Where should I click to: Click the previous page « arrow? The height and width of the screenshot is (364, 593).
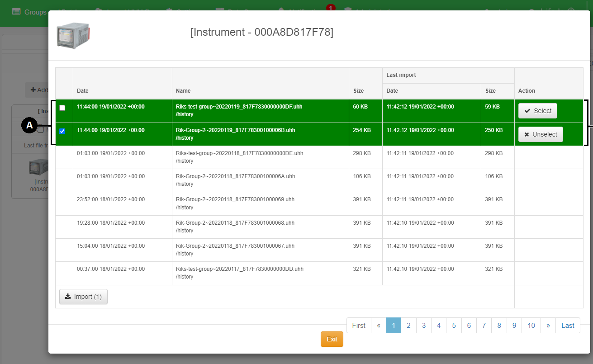[x=378, y=326]
